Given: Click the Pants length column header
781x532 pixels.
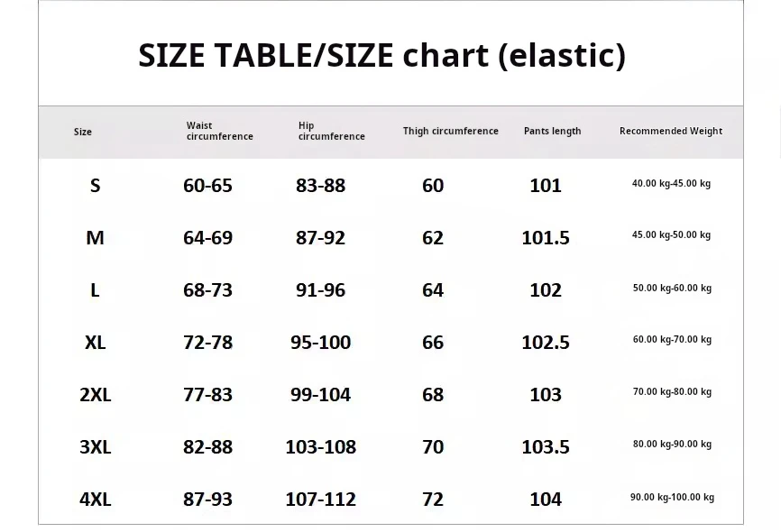Looking at the screenshot, I should [552, 132].
